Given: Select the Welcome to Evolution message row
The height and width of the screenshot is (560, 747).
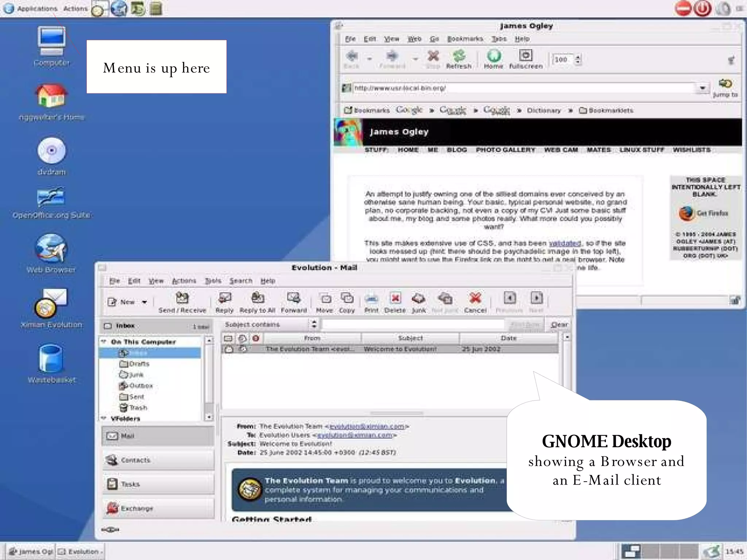Looking at the screenshot, I should 390,349.
